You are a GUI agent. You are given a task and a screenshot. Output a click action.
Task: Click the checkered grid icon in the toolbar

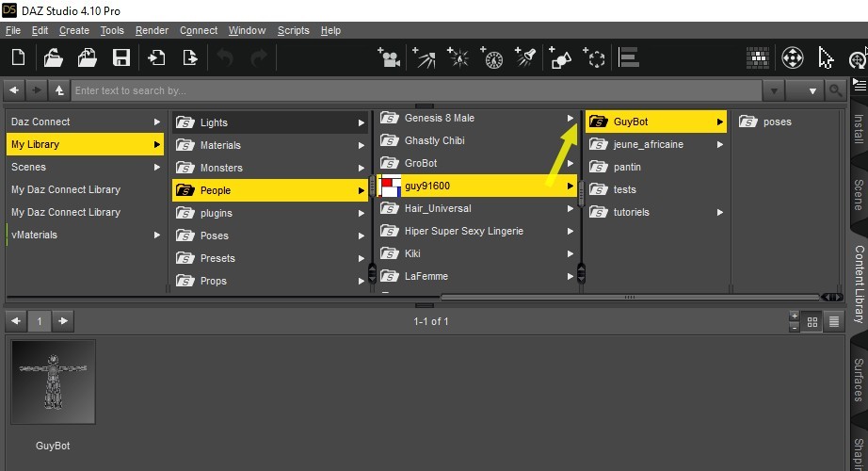758,57
